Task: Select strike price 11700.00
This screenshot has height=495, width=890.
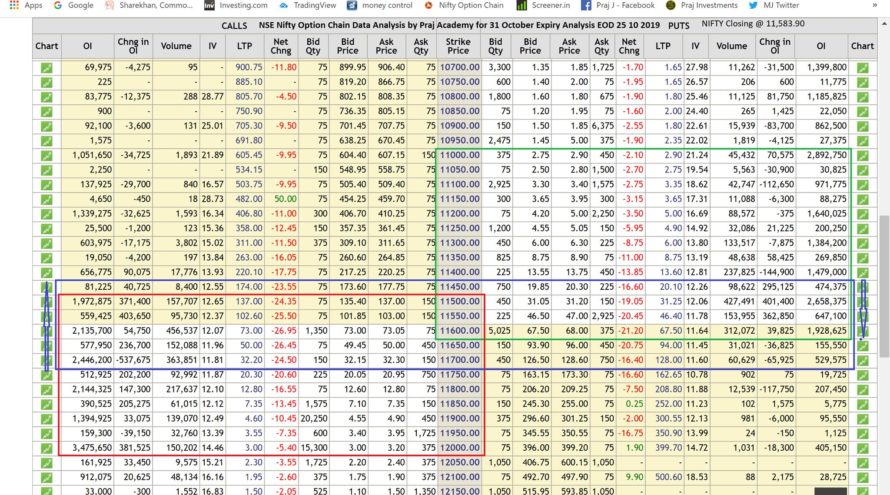Action: point(460,360)
